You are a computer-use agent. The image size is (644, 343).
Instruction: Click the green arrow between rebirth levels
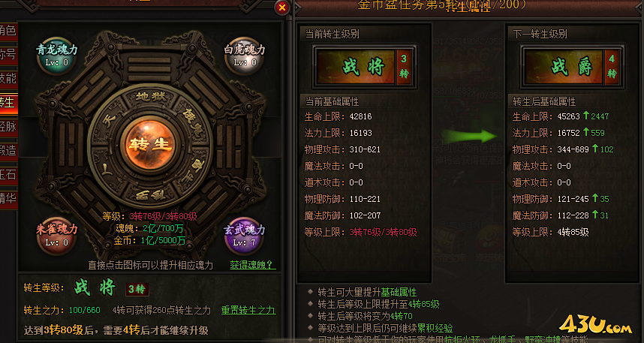469,137
